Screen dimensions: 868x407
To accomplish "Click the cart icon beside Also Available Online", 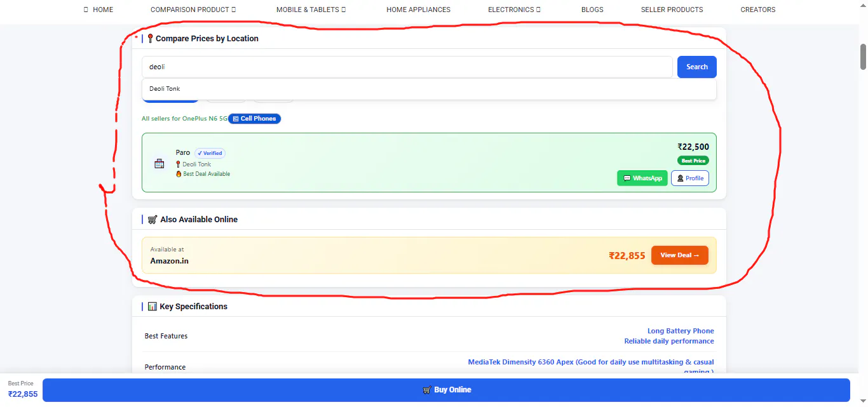I will [x=153, y=220].
